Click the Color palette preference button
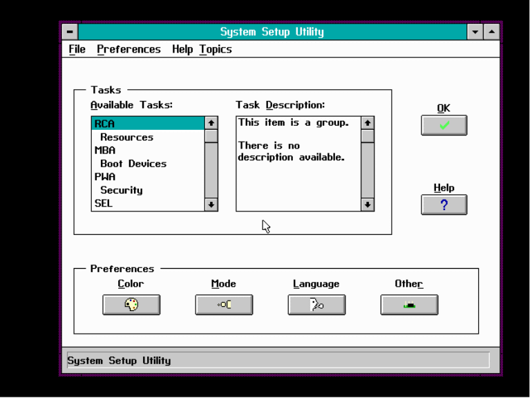 point(131,305)
